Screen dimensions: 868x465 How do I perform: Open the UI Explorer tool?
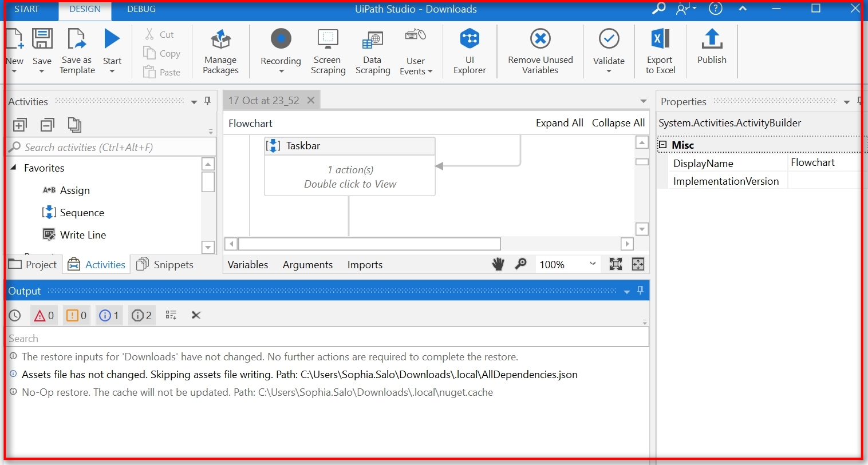tap(469, 51)
